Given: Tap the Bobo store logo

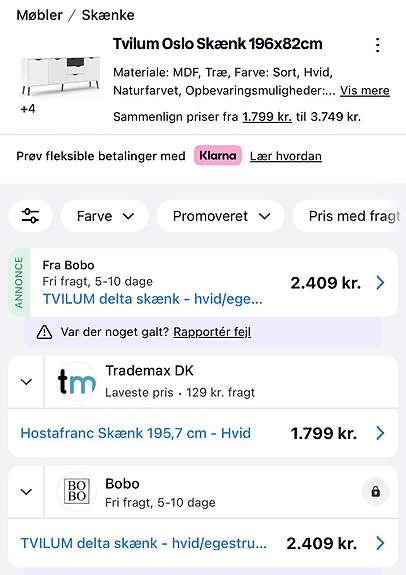Looking at the screenshot, I should 76,491.
